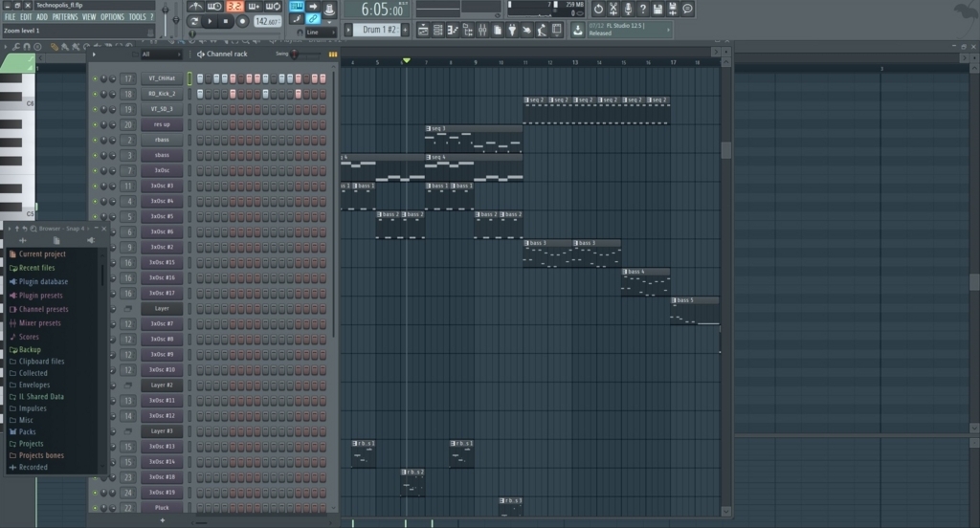Click the VT_SD_3 channel button

(162, 109)
